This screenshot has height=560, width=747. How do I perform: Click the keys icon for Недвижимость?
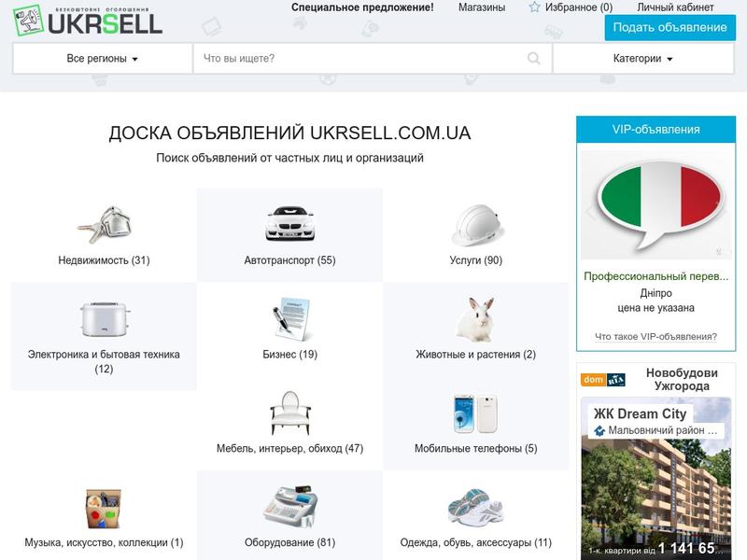pos(103,225)
